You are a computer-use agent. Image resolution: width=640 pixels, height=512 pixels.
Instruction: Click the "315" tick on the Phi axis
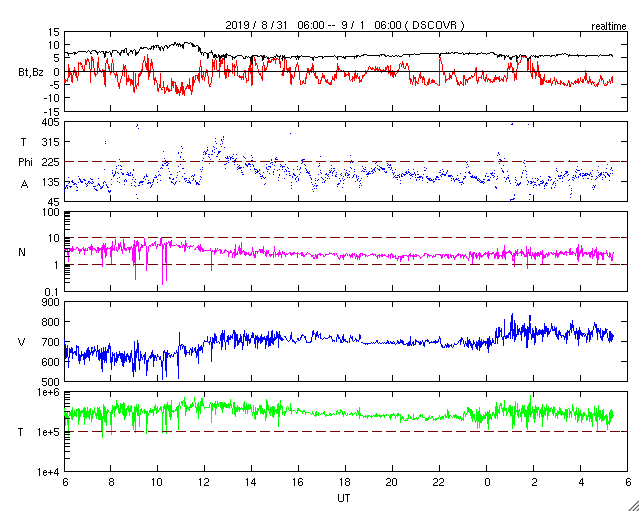51,142
